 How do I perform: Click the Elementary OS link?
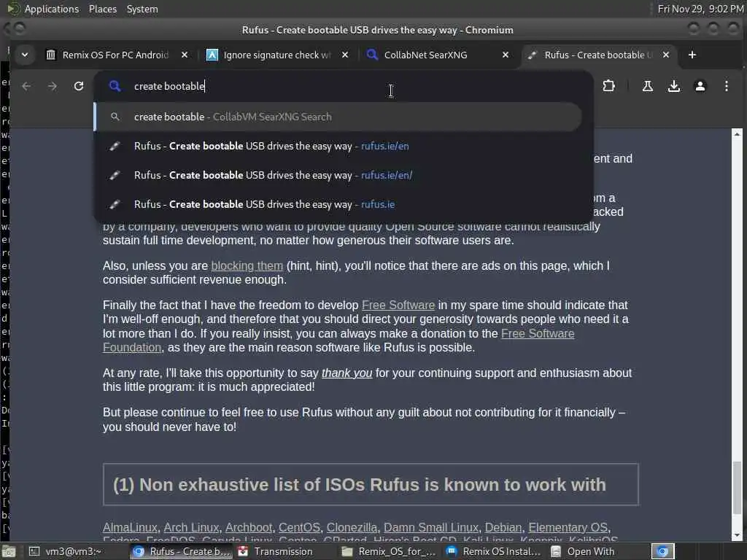pyautogui.click(x=568, y=528)
